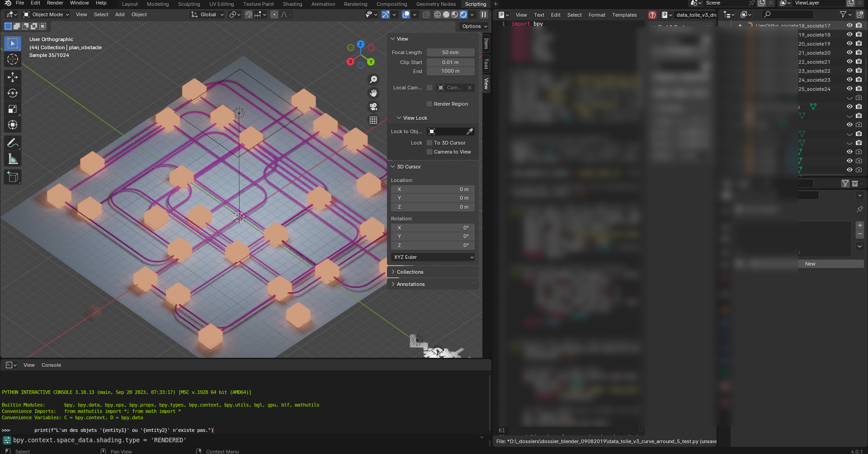Viewport: 868px width, 454px height.
Task: Open the Templates menu in text editor
Action: pyautogui.click(x=624, y=14)
